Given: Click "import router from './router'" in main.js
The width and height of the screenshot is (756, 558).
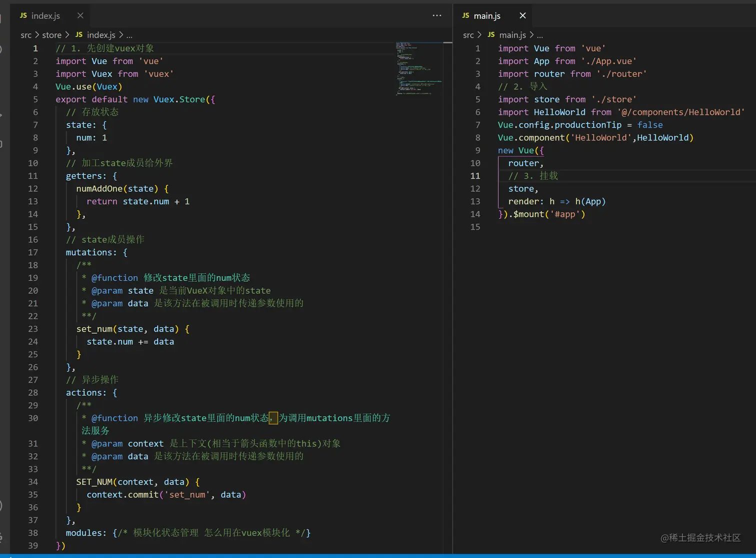Looking at the screenshot, I should click(x=572, y=74).
